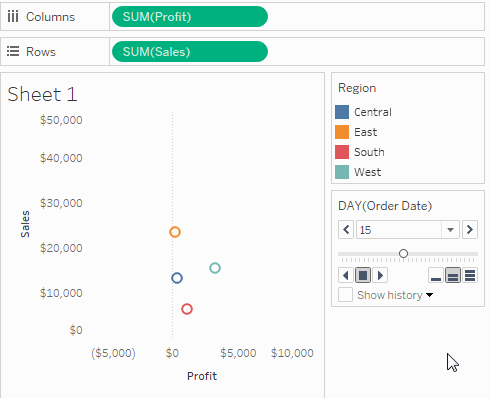Viewport: 490px width, 398px height.
Task: Click the Sheet 1 title
Action: 42,94
